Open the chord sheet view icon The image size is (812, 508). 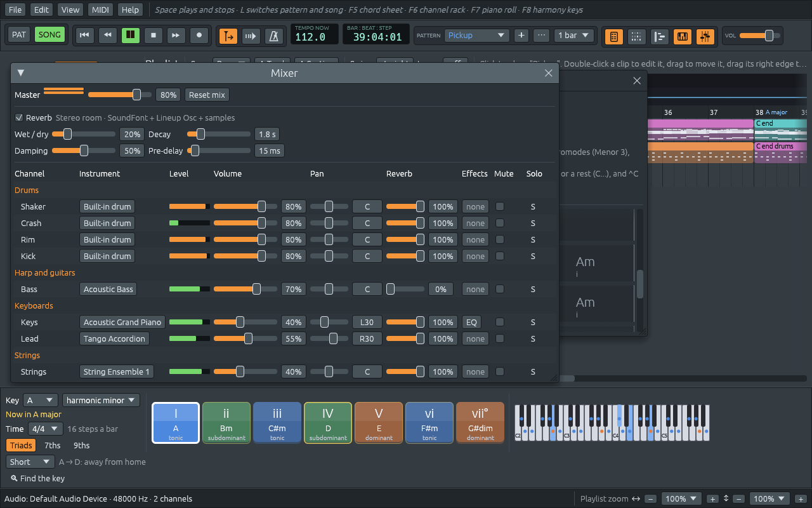click(x=613, y=36)
